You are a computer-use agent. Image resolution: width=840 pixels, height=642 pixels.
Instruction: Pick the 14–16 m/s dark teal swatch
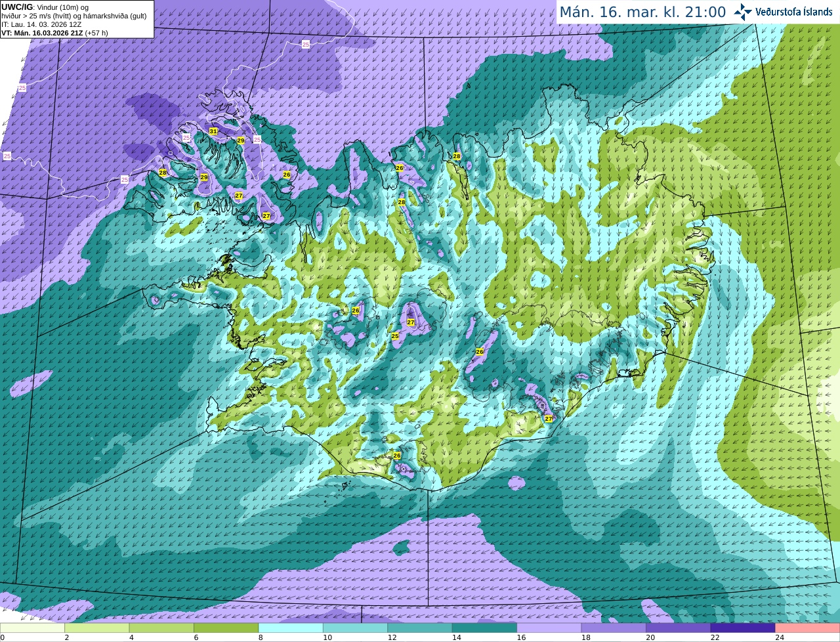pyautogui.click(x=484, y=628)
